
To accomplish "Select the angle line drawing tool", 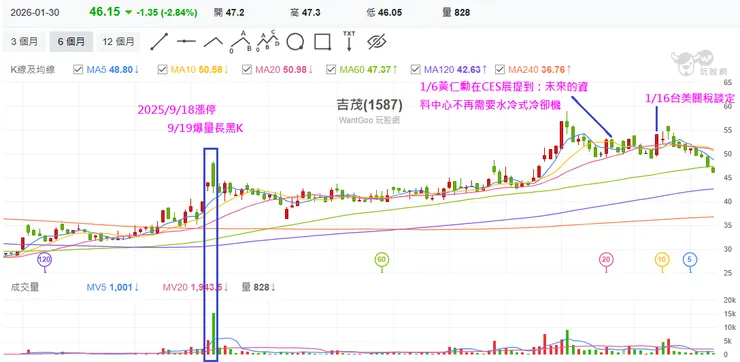I will click(213, 42).
